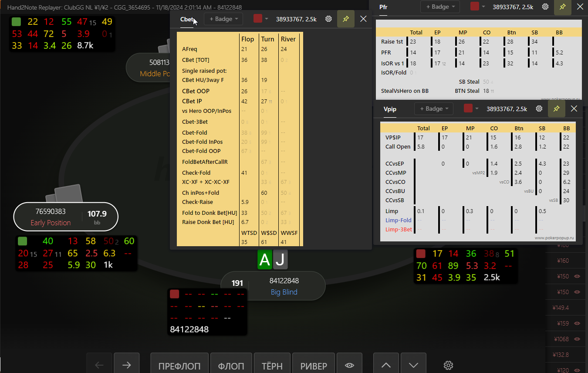Click the Jack hole card
Viewport: 588px width, 373px height.
click(280, 260)
